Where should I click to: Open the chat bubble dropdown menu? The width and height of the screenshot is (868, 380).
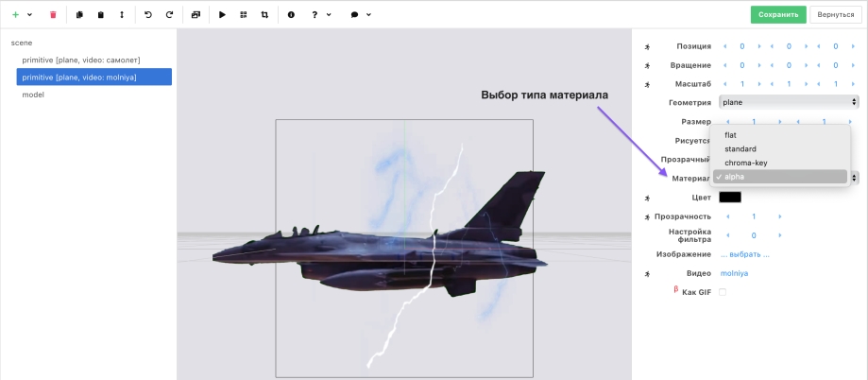pyautogui.click(x=360, y=15)
